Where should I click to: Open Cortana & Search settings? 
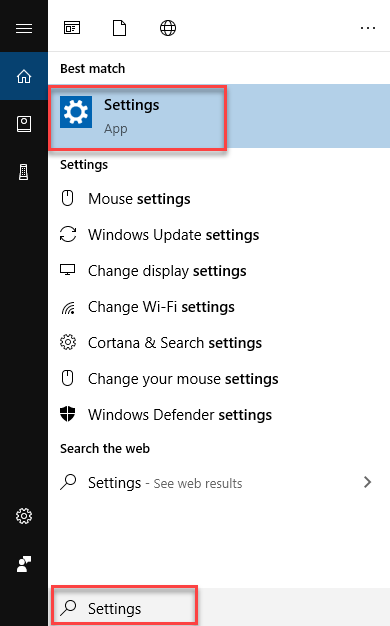click(x=219, y=343)
